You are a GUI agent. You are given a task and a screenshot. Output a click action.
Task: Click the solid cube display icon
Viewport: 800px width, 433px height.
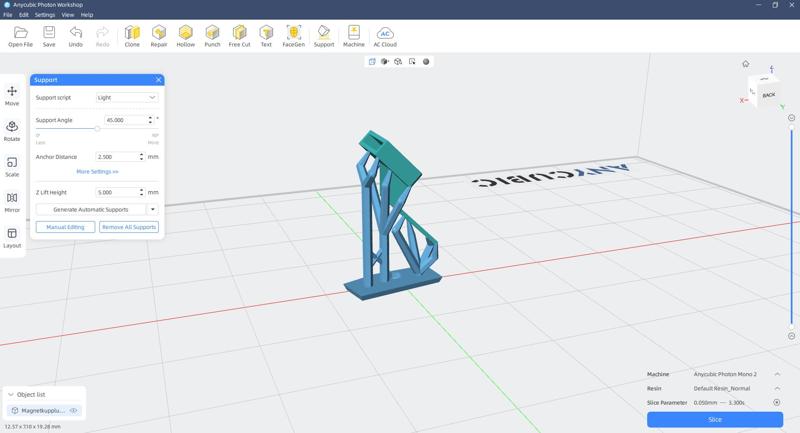point(385,62)
